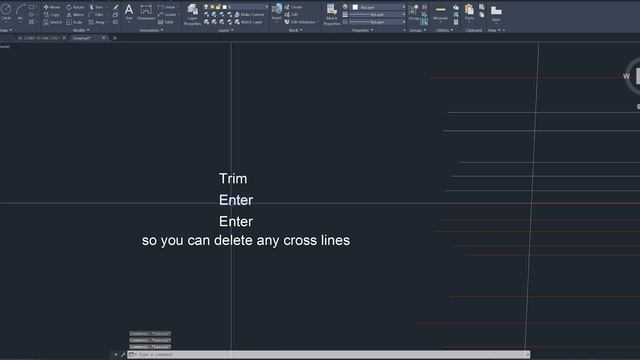The width and height of the screenshot is (640, 360).
Task: Expand the Modify panel
Action: click(81, 30)
